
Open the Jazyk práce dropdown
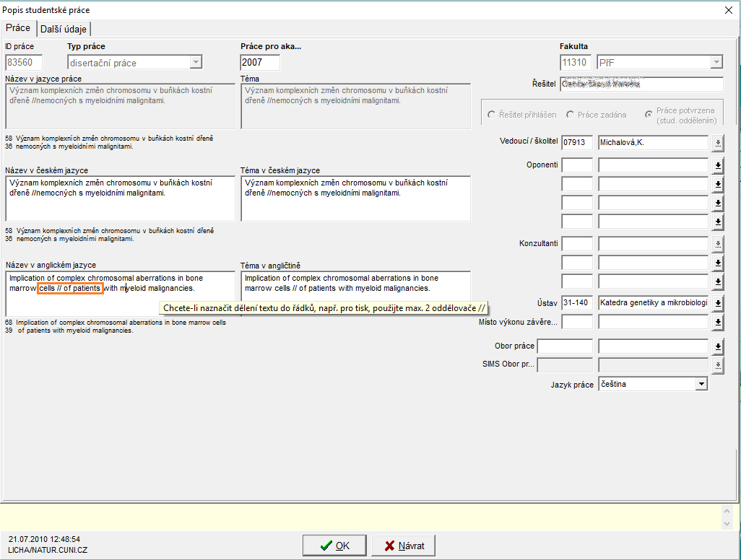[x=701, y=385]
